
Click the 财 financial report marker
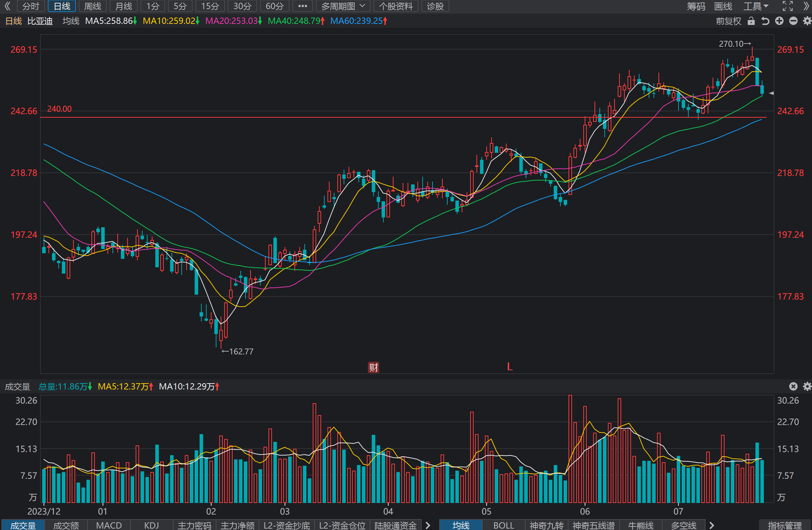[x=373, y=367]
